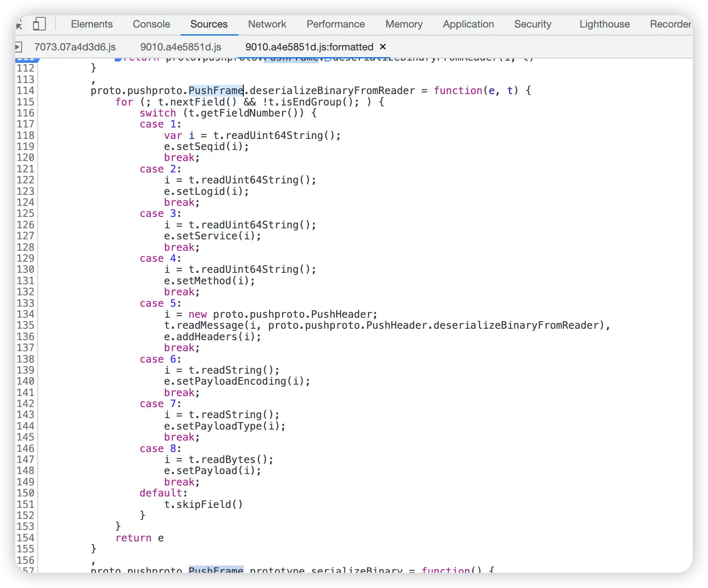Click the 'default:' label on line 150
This screenshot has width=708, height=588.
[x=164, y=493]
